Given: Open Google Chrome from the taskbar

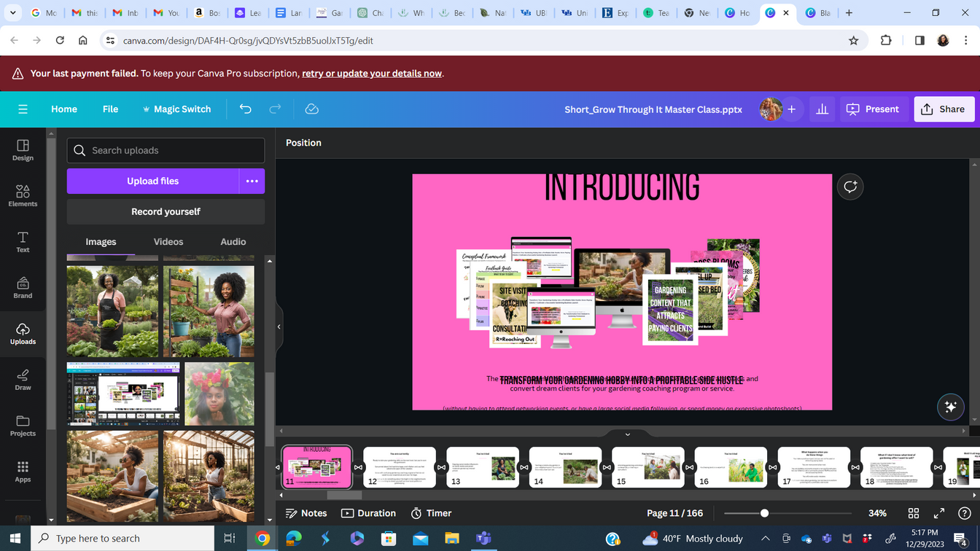Looking at the screenshot, I should point(262,539).
